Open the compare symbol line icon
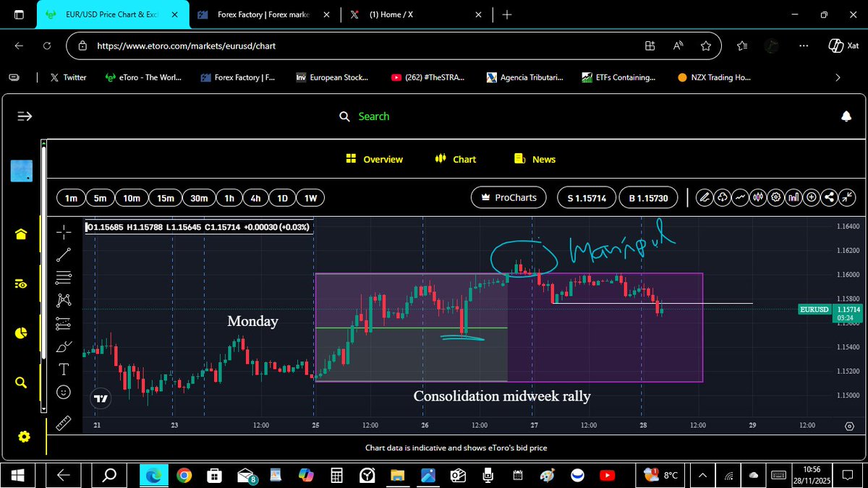 pyautogui.click(x=741, y=197)
